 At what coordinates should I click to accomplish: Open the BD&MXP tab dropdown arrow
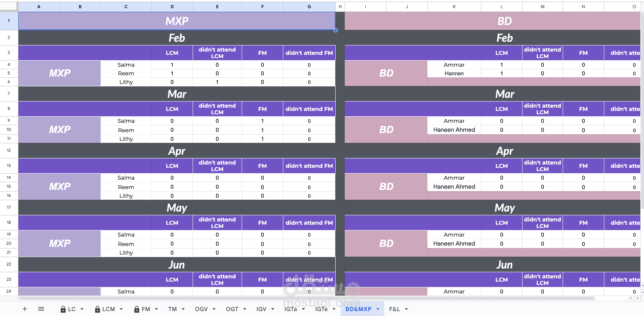(x=378, y=309)
